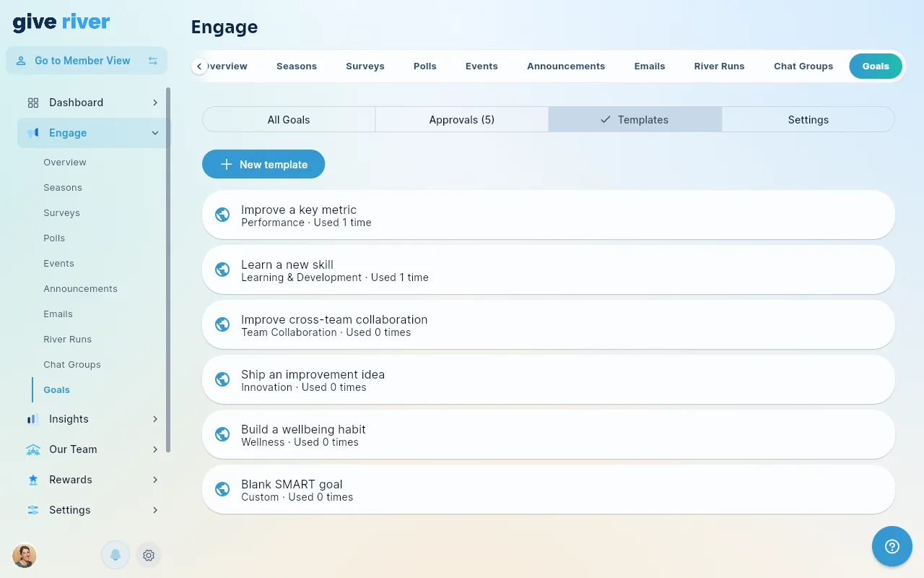Click the sidebar vertical scrollbar

tap(168, 270)
